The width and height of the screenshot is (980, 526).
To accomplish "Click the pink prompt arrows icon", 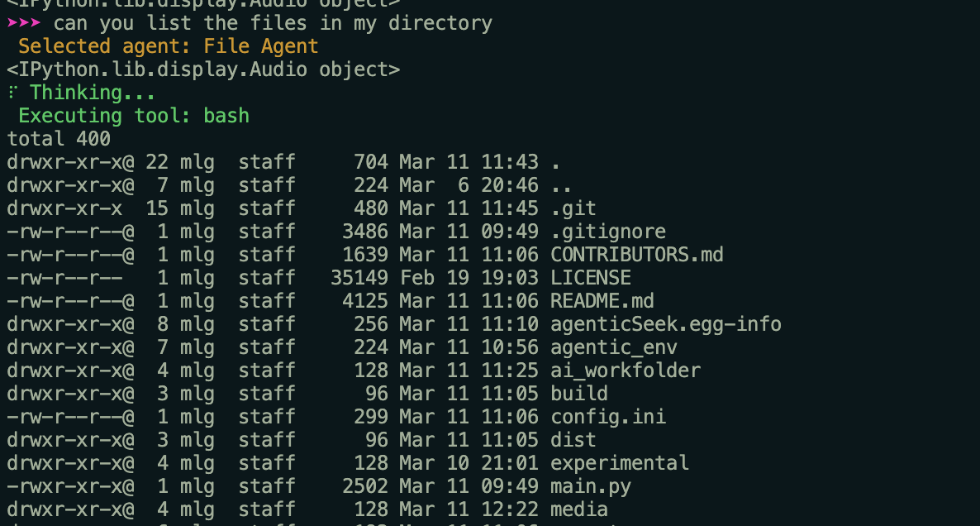I will point(24,23).
